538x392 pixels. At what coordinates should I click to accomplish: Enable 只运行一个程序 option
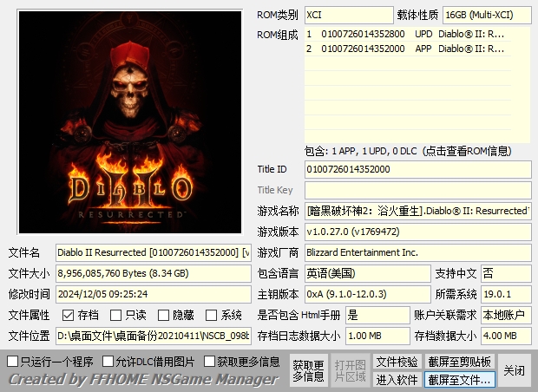[x=13, y=361]
